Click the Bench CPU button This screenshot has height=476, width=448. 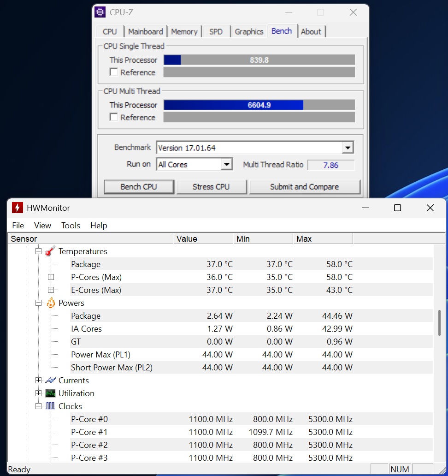pyautogui.click(x=139, y=187)
